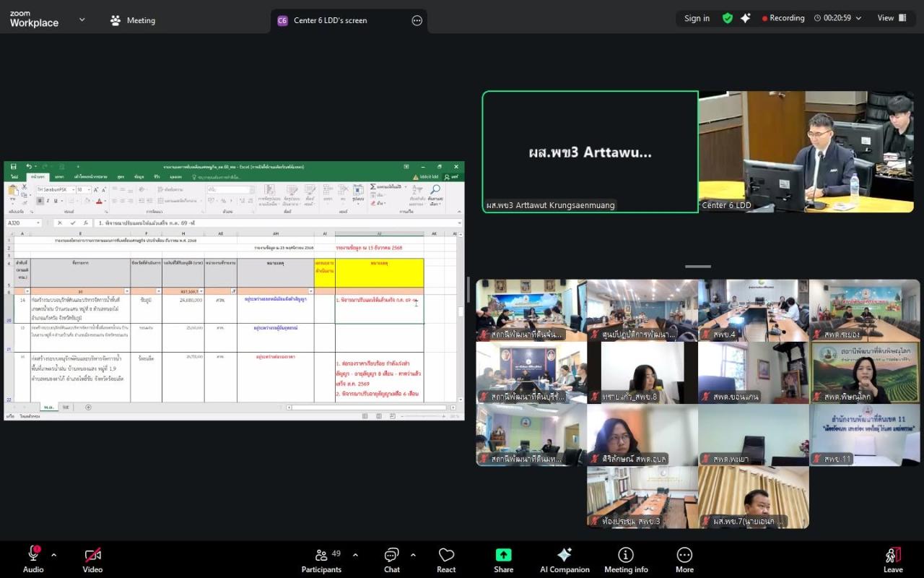924x578 pixels.
Task: Select the สพข.11 participant thumbnail
Action: click(x=864, y=434)
